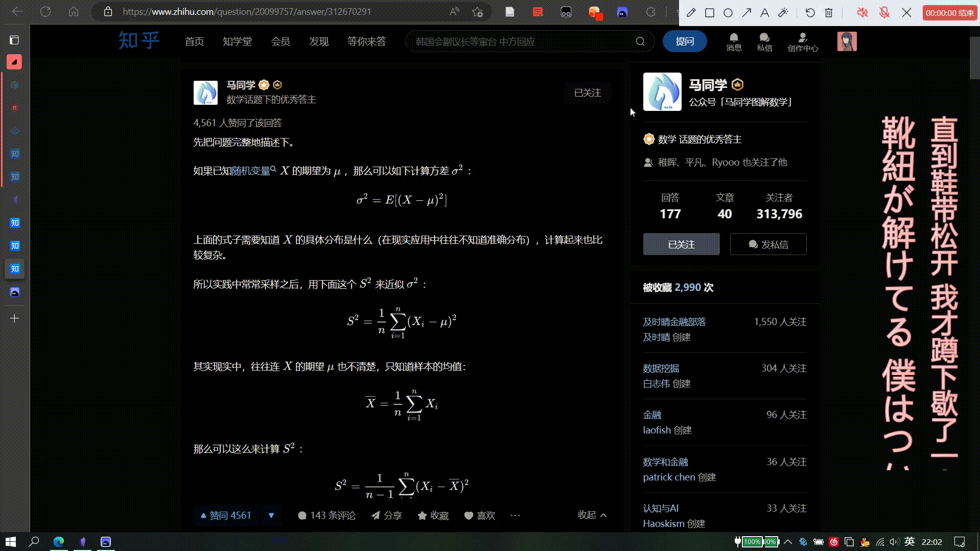
Task: Select the arrow annotation tool
Action: [746, 12]
